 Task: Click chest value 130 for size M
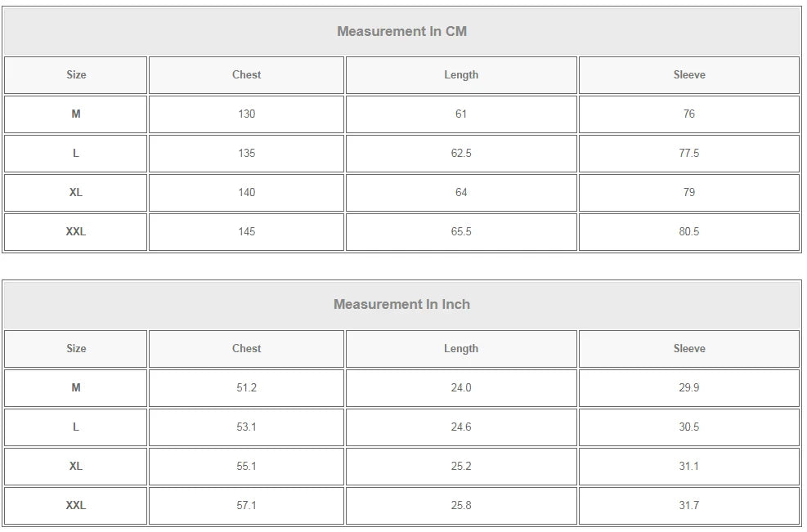[x=246, y=114]
